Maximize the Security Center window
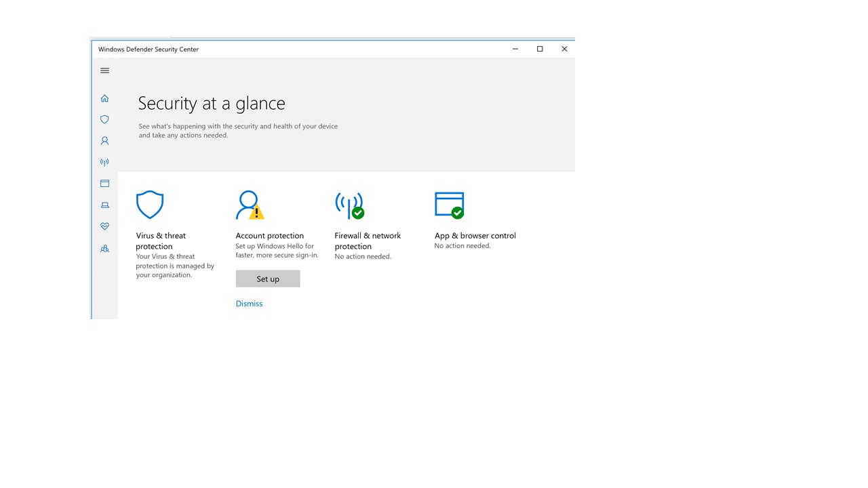The width and height of the screenshot is (868, 488). click(540, 49)
